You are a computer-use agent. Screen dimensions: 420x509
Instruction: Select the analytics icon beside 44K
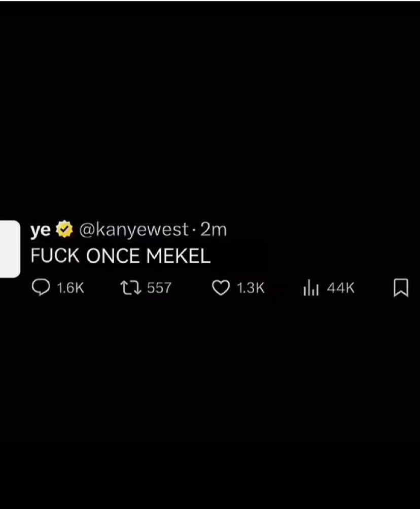[x=310, y=287]
